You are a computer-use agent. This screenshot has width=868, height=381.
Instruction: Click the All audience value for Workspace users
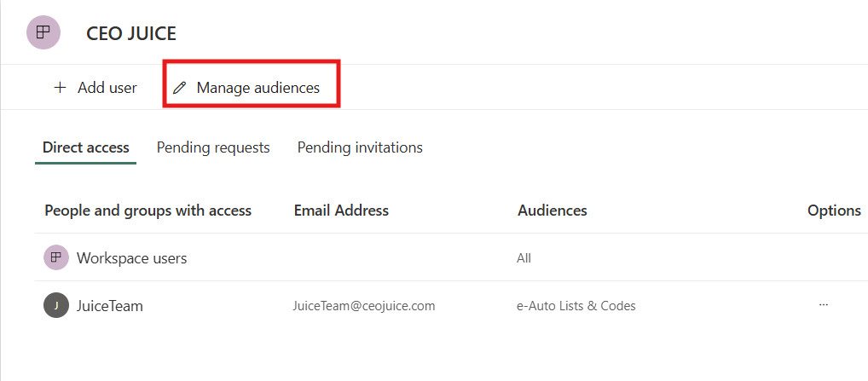524,257
